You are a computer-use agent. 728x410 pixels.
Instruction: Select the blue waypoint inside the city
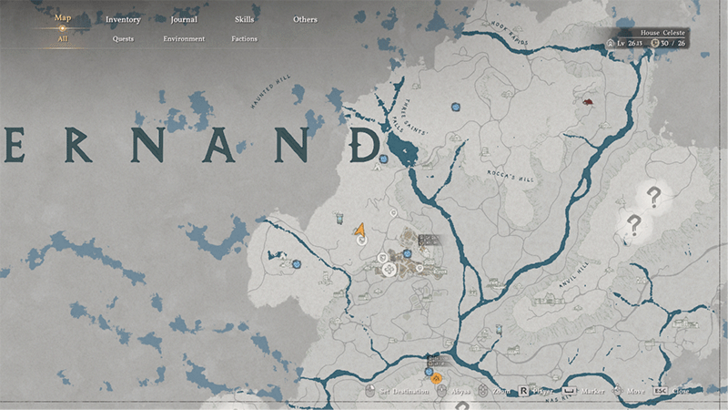(x=407, y=254)
